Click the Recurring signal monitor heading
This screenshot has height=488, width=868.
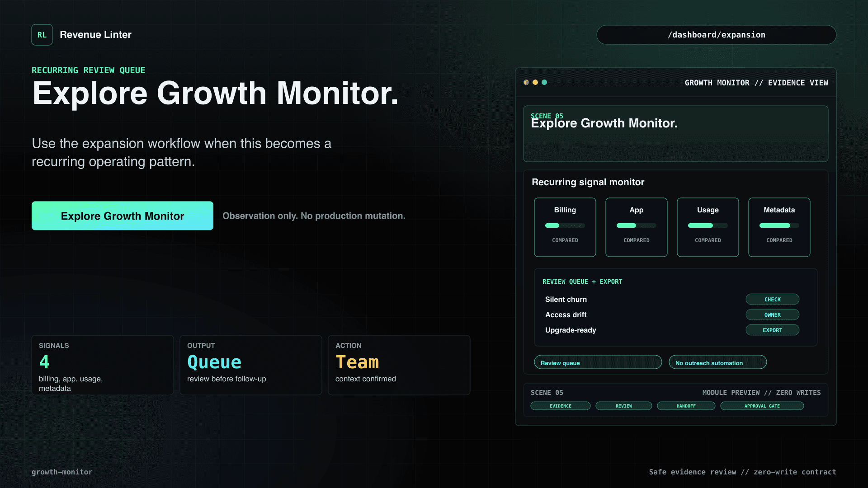[x=588, y=182]
